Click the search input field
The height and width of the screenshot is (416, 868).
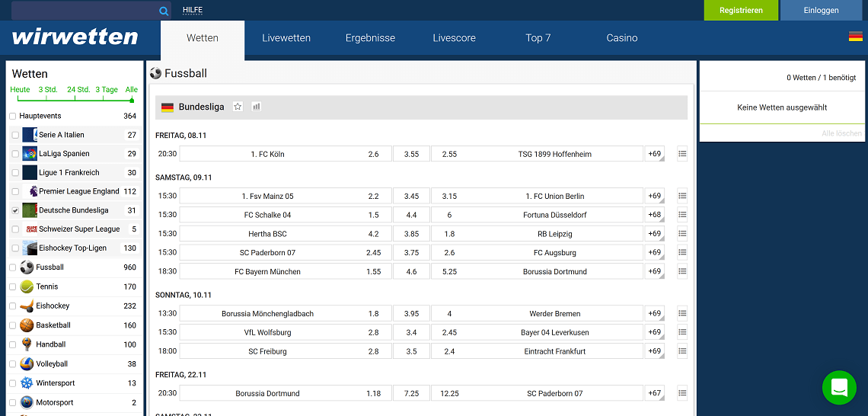click(x=85, y=11)
